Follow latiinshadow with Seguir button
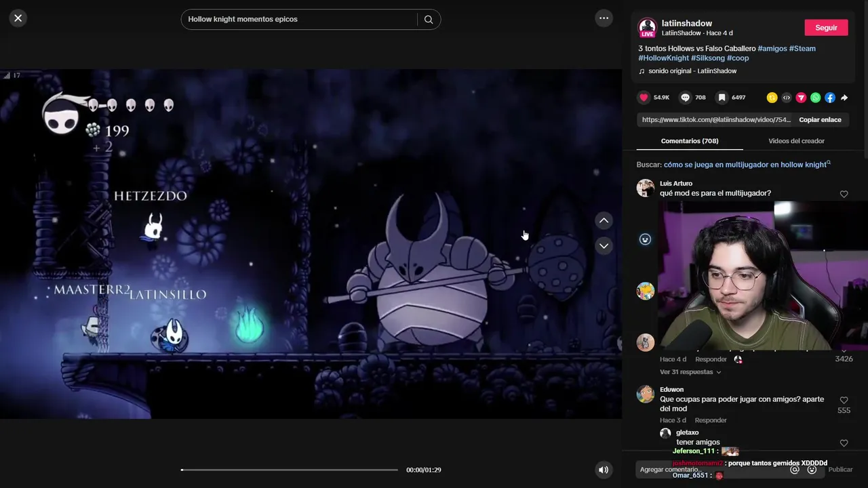 826,28
